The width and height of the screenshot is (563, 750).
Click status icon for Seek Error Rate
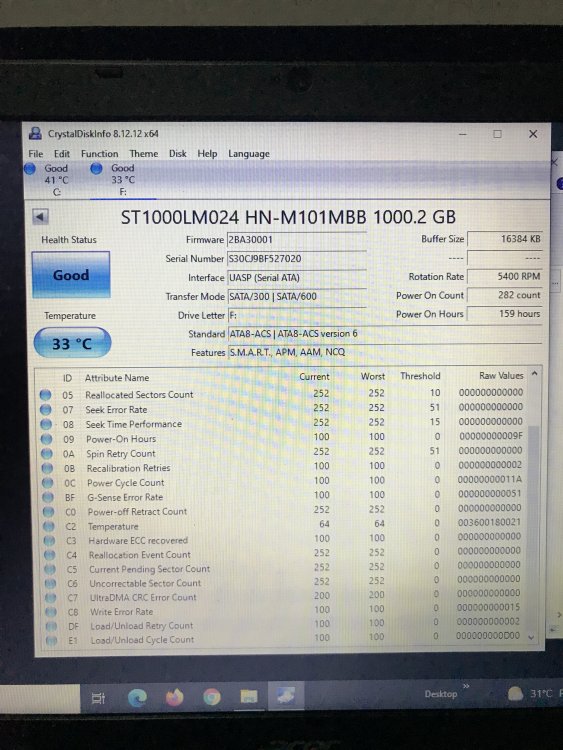point(46,409)
